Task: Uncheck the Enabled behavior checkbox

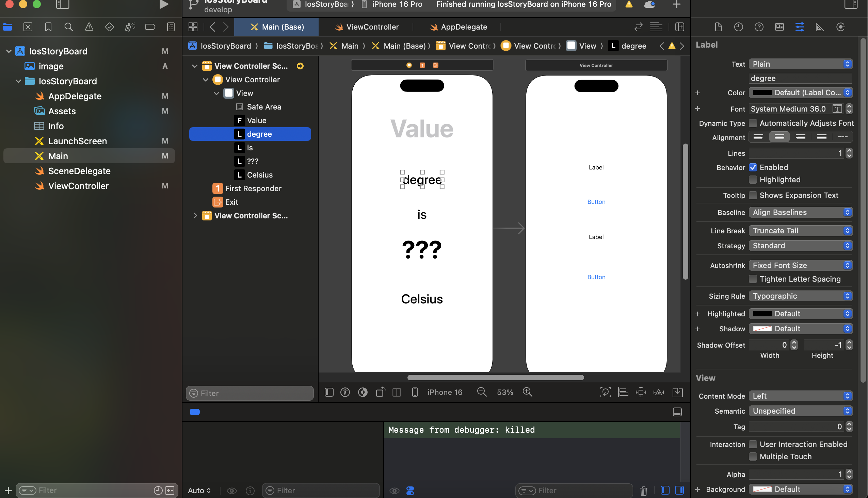Action: click(753, 167)
